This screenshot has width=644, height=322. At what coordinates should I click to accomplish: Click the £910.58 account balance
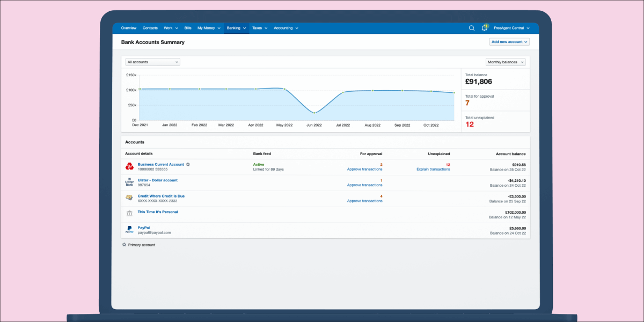[519, 164]
